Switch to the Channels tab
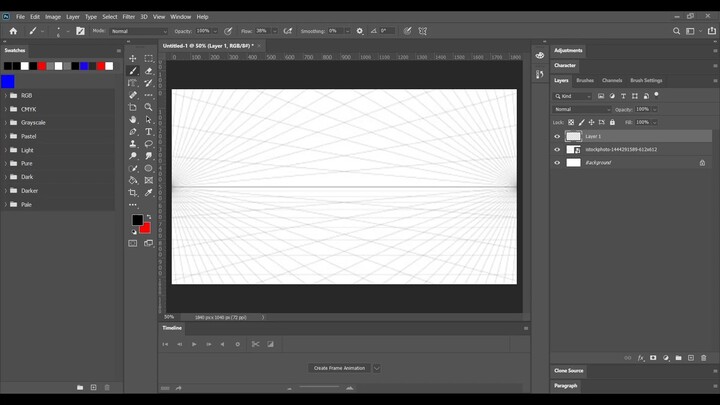 612,80
